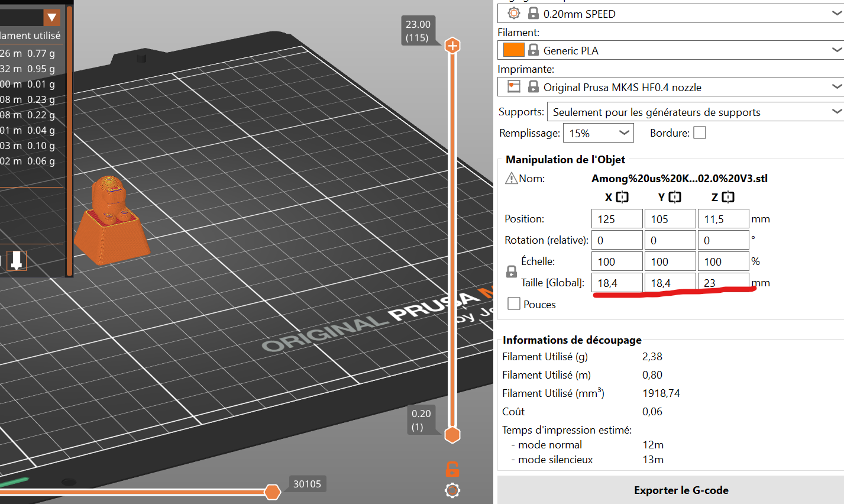Screen dimensions: 844x504
Task: Click the layer slider settings cog
Action: pyautogui.click(x=452, y=490)
